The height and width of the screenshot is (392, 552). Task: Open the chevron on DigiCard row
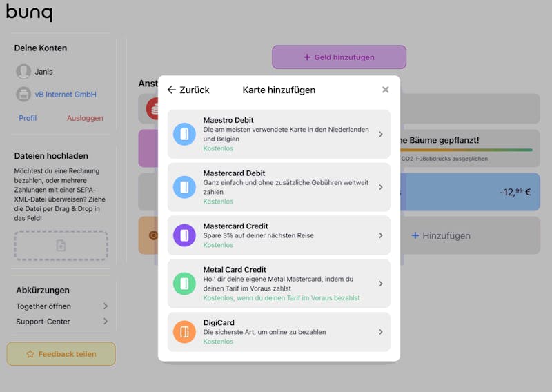tap(381, 332)
